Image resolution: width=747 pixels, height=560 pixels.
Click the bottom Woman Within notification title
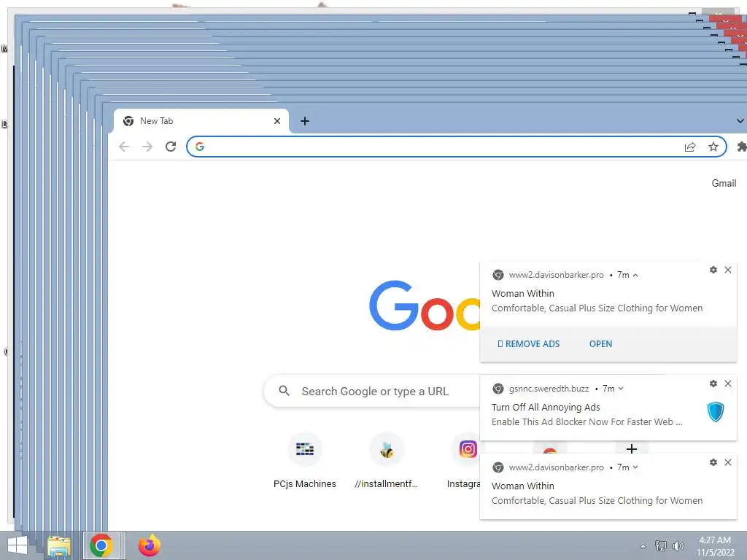point(522,486)
